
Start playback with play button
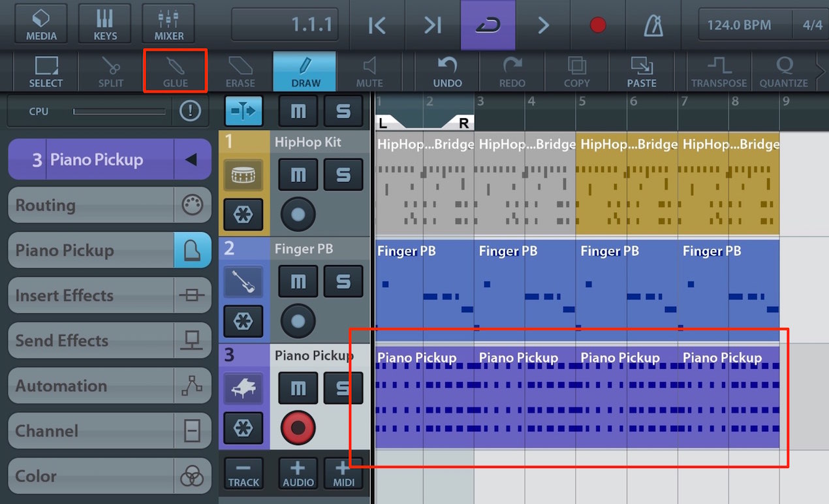tap(543, 25)
